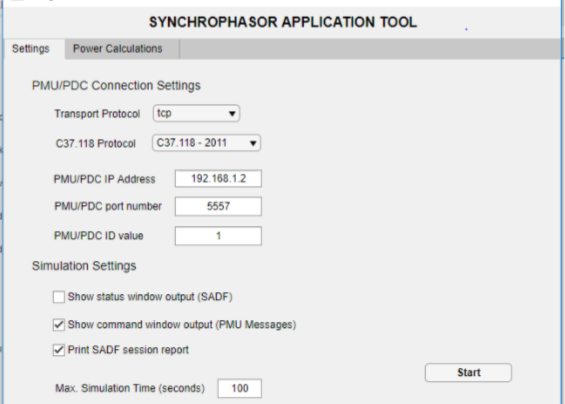The image size is (565, 404).
Task: Enable Show status window output (SADF) checkbox
Action: point(59,297)
